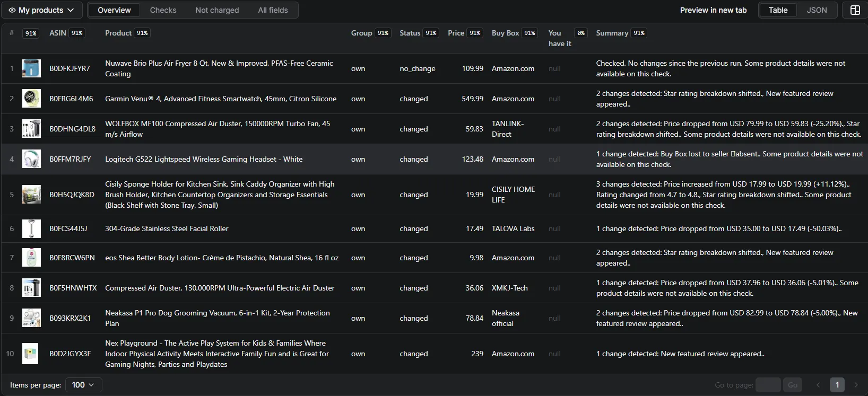Image resolution: width=868 pixels, height=396 pixels.
Task: Click the Group column header
Action: [x=361, y=33]
